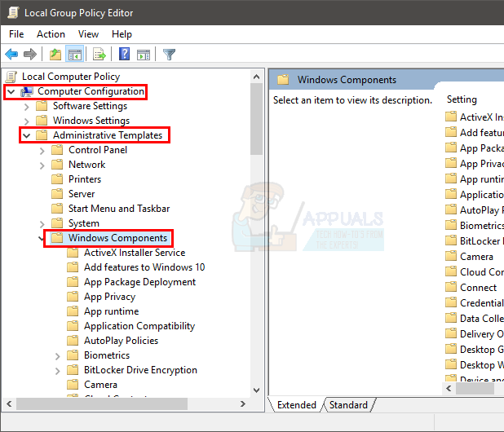Toggle Show/Hide Console Tree icon
Image resolution: width=504 pixels, height=432 pixels.
pyautogui.click(x=74, y=54)
